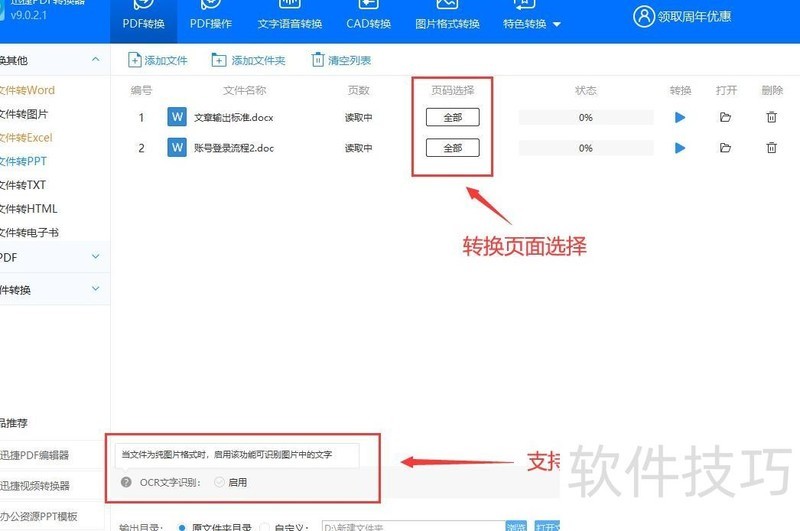
Task: Remove 账号登录流程2.doc with trash icon
Action: tap(771, 148)
